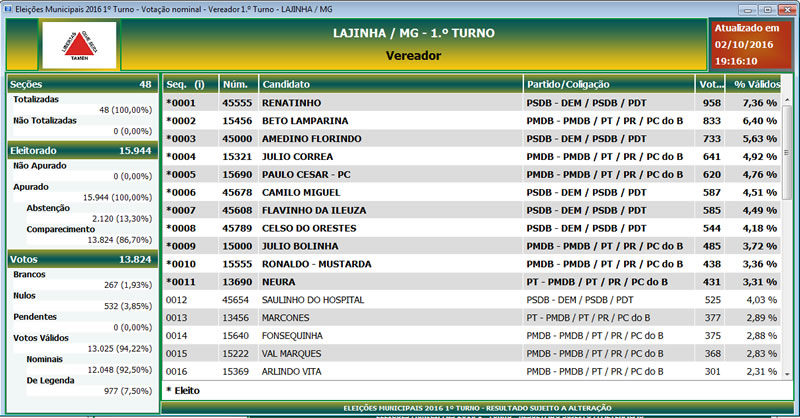Viewport: 800px width, 418px height.
Task: Click the * Eleito legend text
Action: click(183, 390)
